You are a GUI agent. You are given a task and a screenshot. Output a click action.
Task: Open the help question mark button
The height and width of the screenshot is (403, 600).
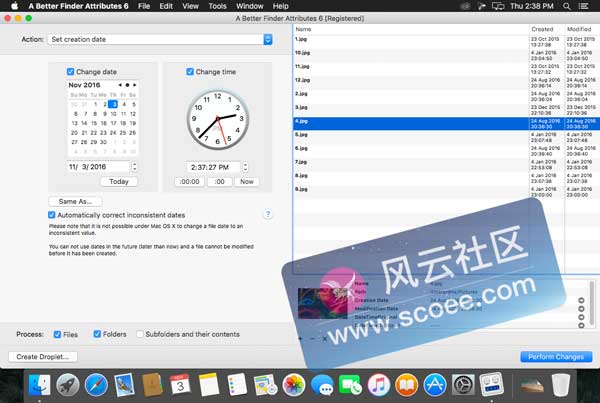pyautogui.click(x=268, y=214)
